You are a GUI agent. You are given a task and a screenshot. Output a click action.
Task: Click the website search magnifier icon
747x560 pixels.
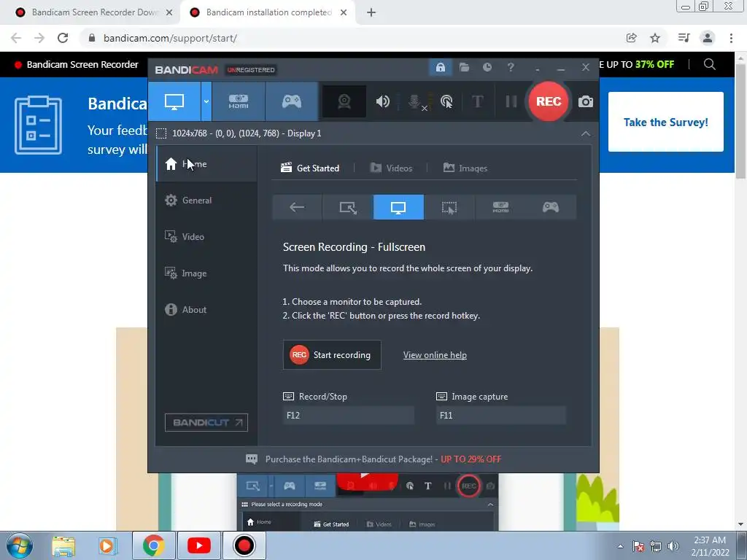(709, 64)
